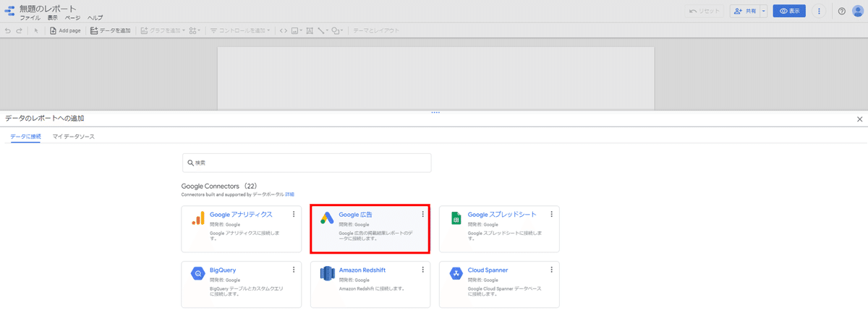Open the header three-dot more options

[819, 11]
